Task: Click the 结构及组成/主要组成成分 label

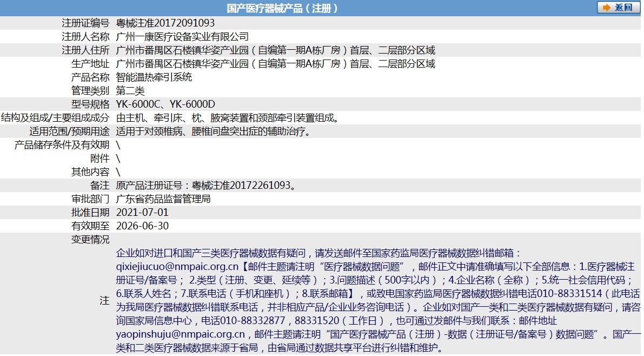Action: (x=55, y=118)
